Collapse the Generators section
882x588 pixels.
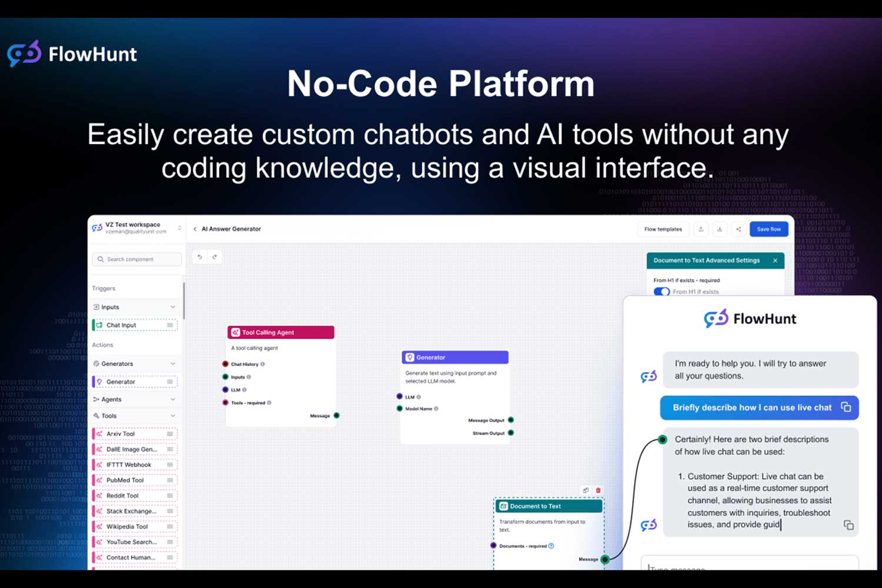point(173,364)
